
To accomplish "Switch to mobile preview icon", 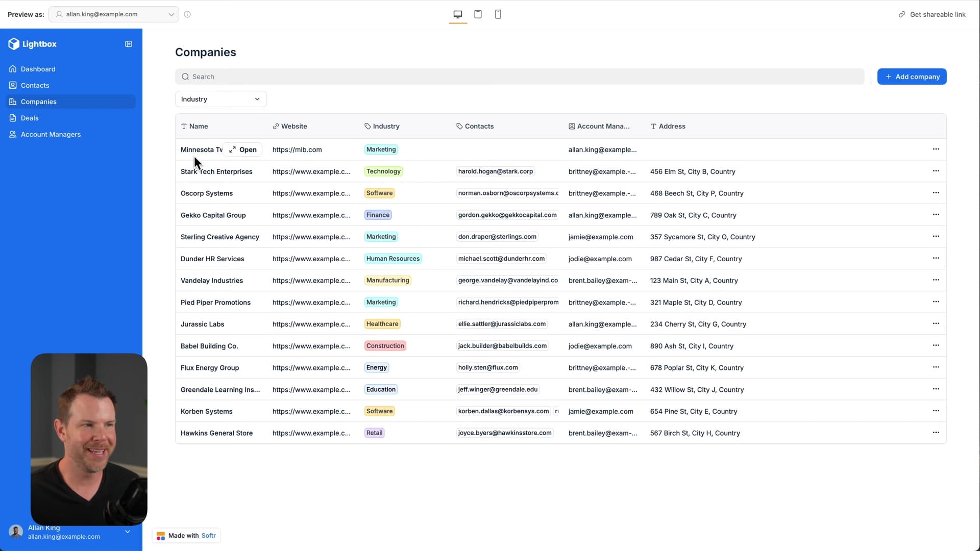I will [x=498, y=14].
